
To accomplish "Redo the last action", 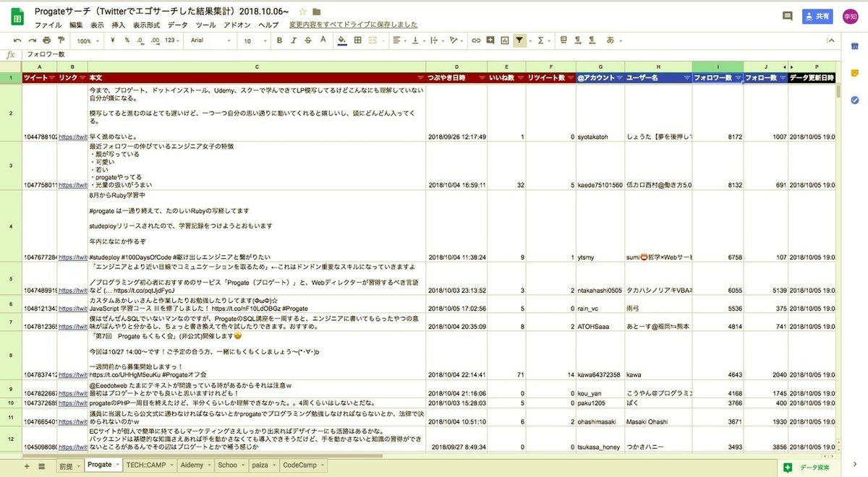I will pos(32,40).
